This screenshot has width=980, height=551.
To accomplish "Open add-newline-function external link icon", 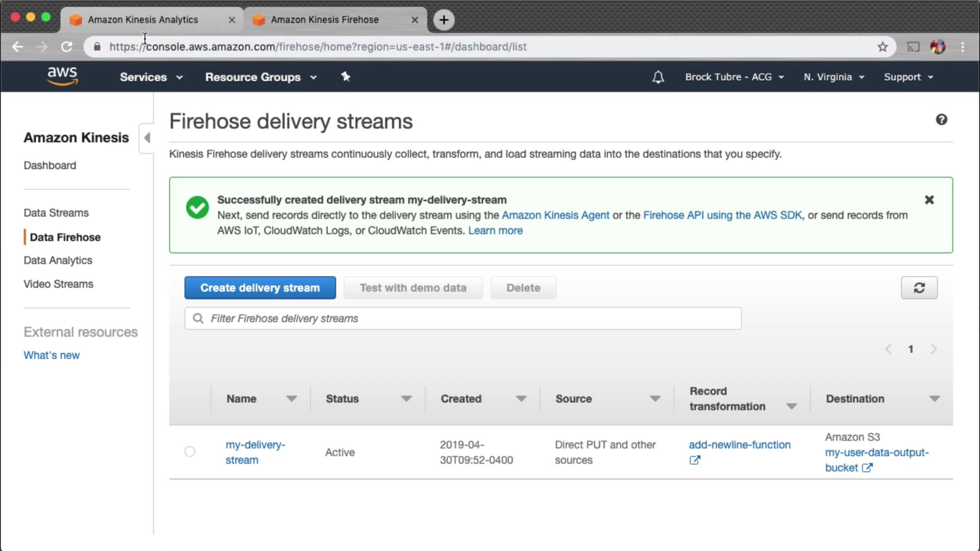I will point(694,460).
